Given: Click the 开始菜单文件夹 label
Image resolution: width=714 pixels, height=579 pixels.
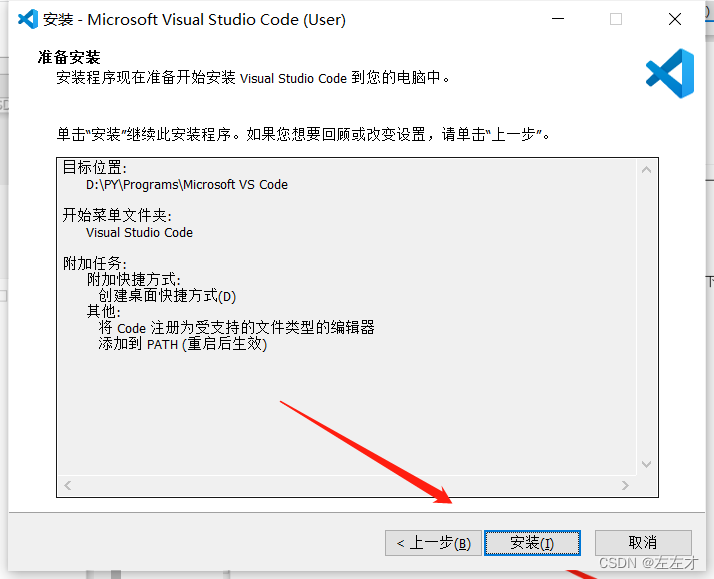Looking at the screenshot, I should point(117,215).
